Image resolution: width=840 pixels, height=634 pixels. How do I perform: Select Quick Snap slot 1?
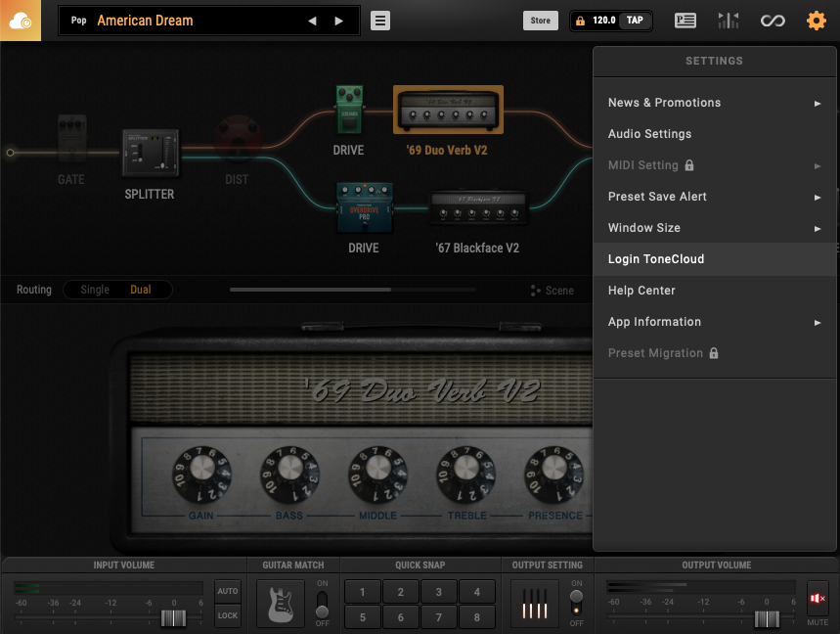(x=363, y=592)
